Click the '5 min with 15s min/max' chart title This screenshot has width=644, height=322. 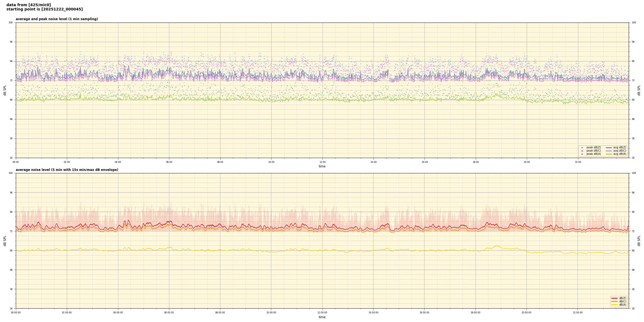click(x=67, y=170)
